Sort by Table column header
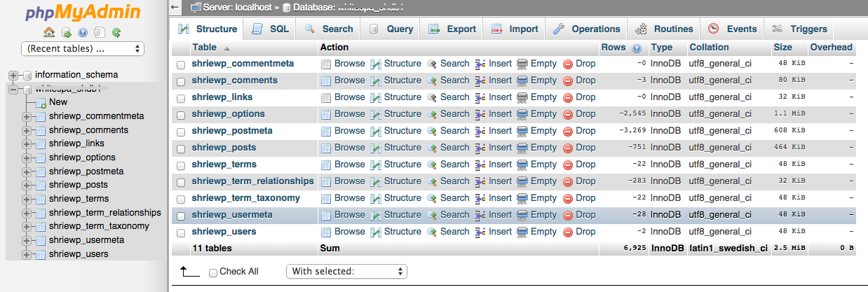Screen dimensions: 868x292 tap(205, 48)
